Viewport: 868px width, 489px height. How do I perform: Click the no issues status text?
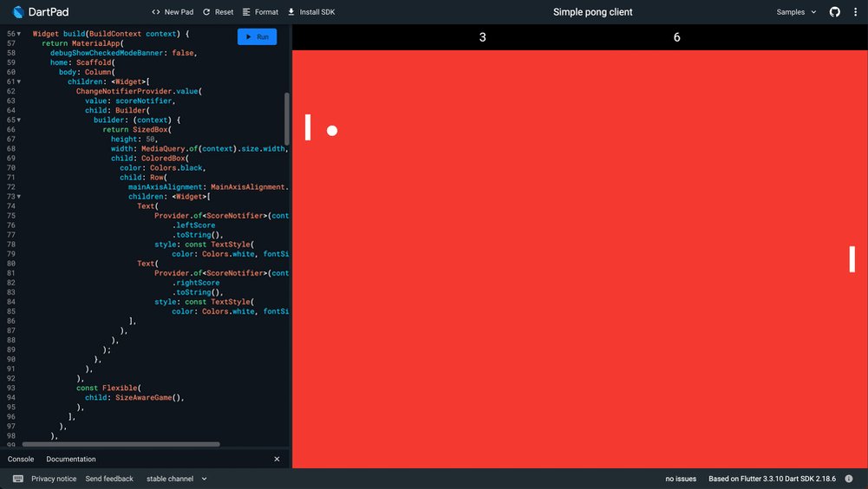point(681,479)
